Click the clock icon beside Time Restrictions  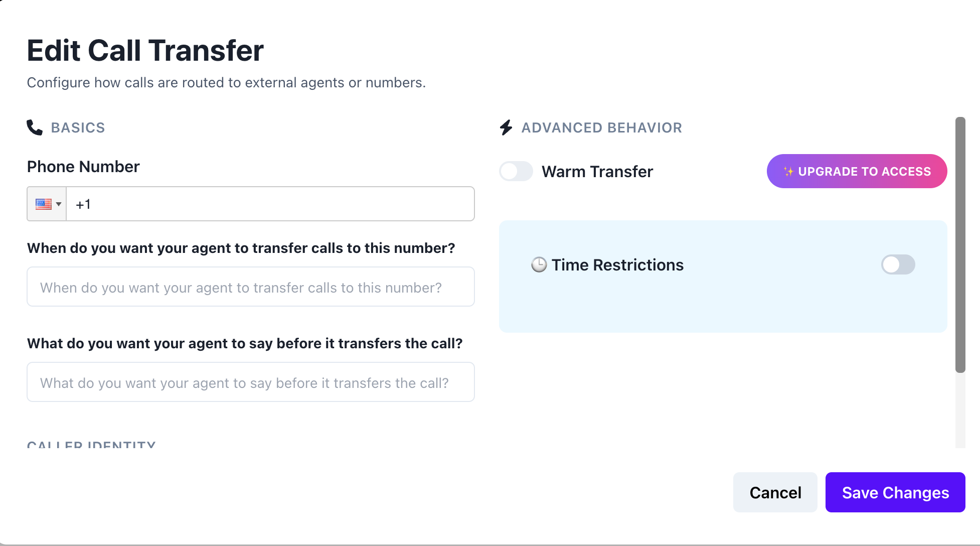pos(538,264)
